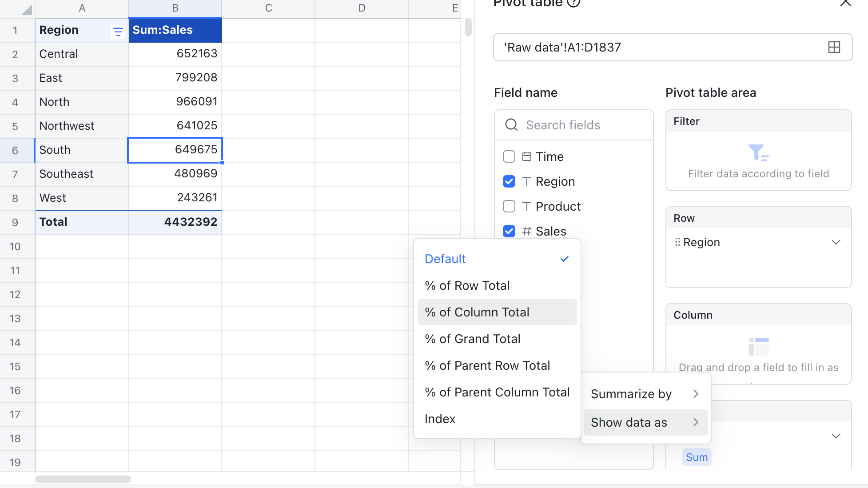Select % of Column Total option
This screenshot has width=868, height=488.
(x=478, y=312)
